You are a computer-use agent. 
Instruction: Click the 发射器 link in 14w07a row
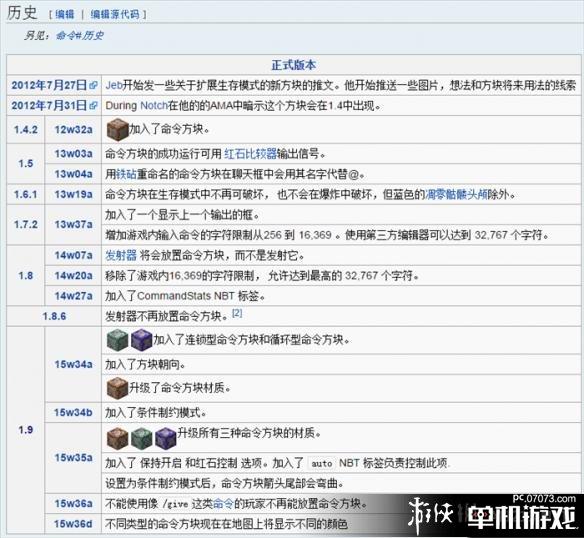(x=121, y=255)
